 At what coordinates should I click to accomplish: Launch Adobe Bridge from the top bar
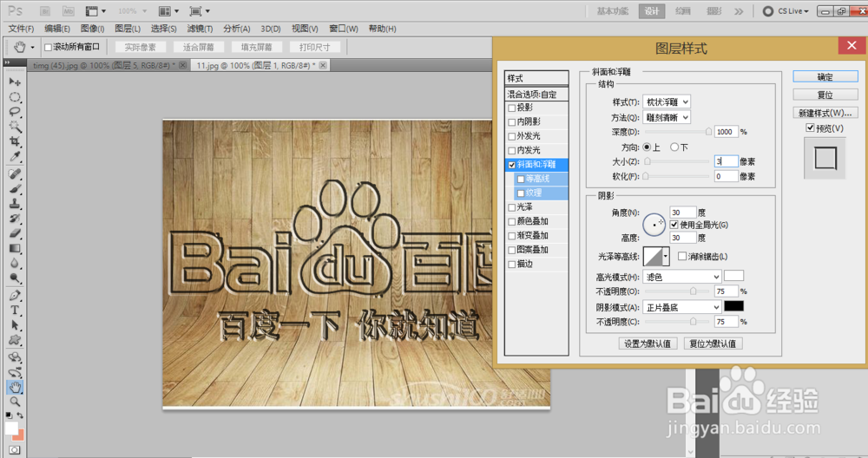(45, 11)
